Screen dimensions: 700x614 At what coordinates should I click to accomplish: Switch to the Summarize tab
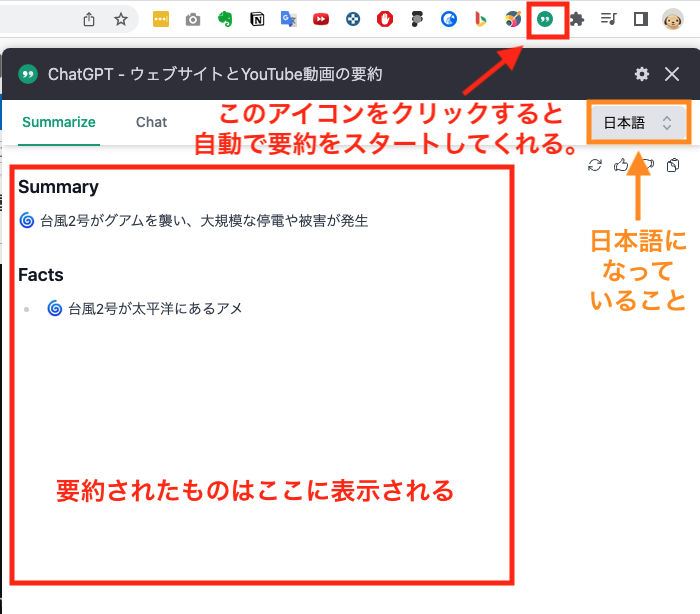point(59,122)
